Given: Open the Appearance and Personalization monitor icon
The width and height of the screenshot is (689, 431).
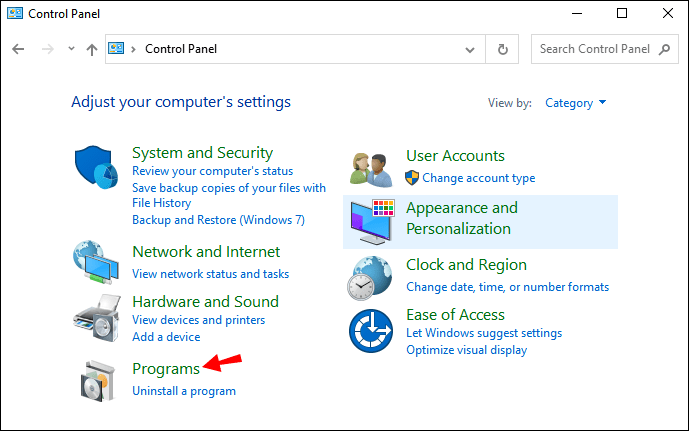Looking at the screenshot, I should 373,221.
